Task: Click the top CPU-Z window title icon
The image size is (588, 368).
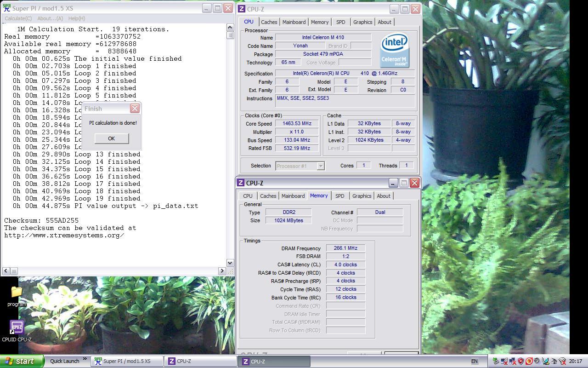Action: 242,9
